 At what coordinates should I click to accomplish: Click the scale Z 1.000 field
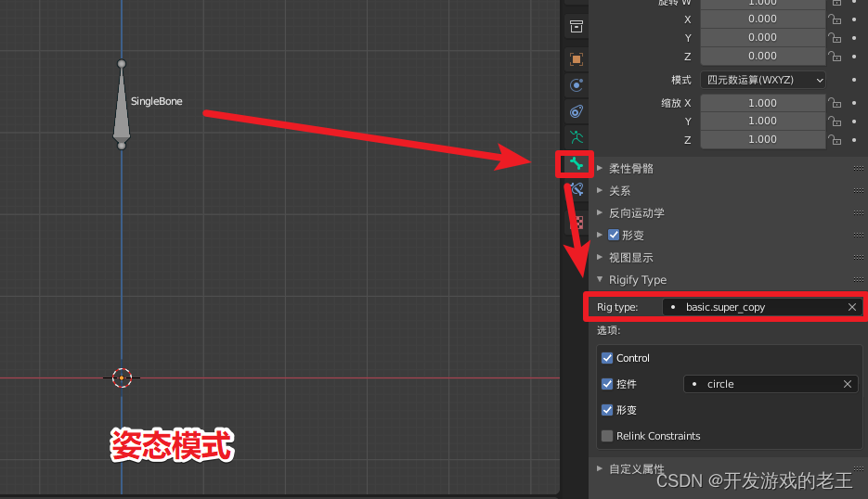coord(763,139)
